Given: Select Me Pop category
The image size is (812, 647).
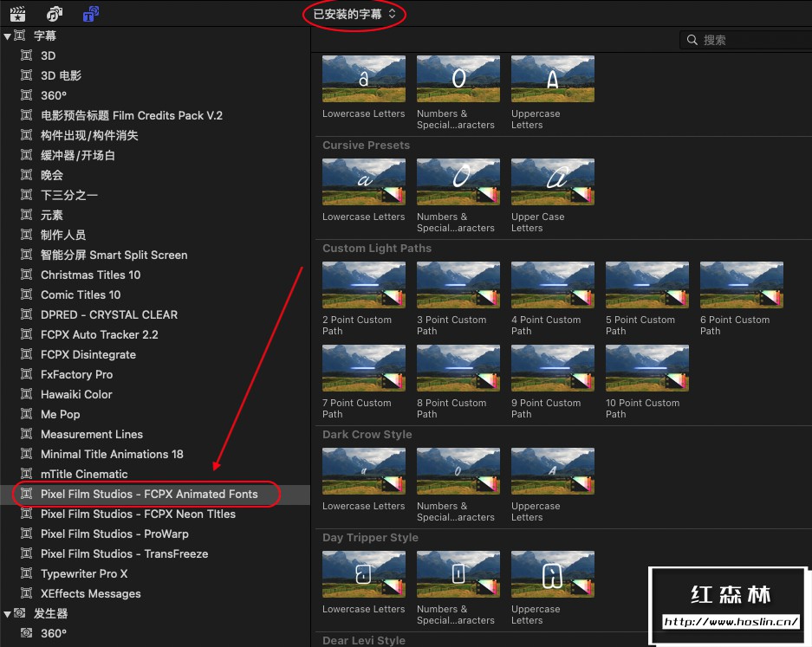Looking at the screenshot, I should click(61, 414).
